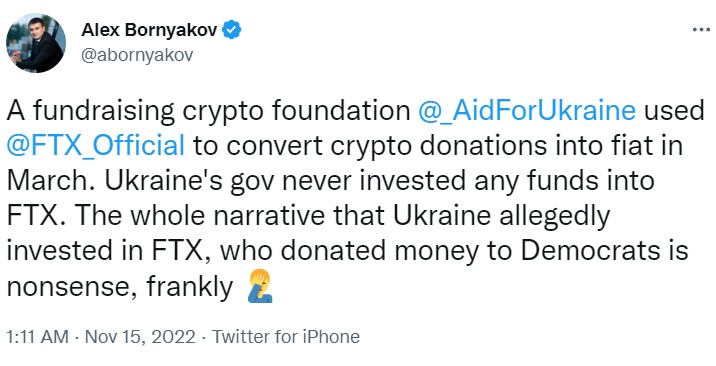Open the Alex Bornyakov display name
This screenshot has width=716, height=366.
(x=149, y=31)
